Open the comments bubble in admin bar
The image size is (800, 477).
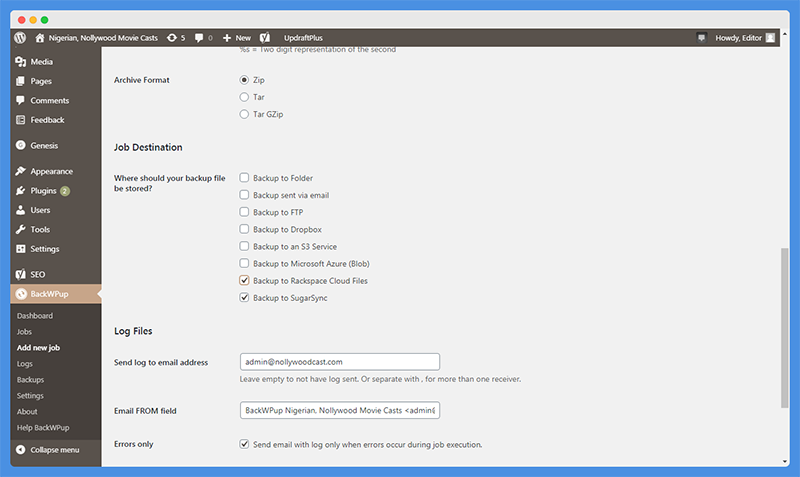click(x=199, y=38)
